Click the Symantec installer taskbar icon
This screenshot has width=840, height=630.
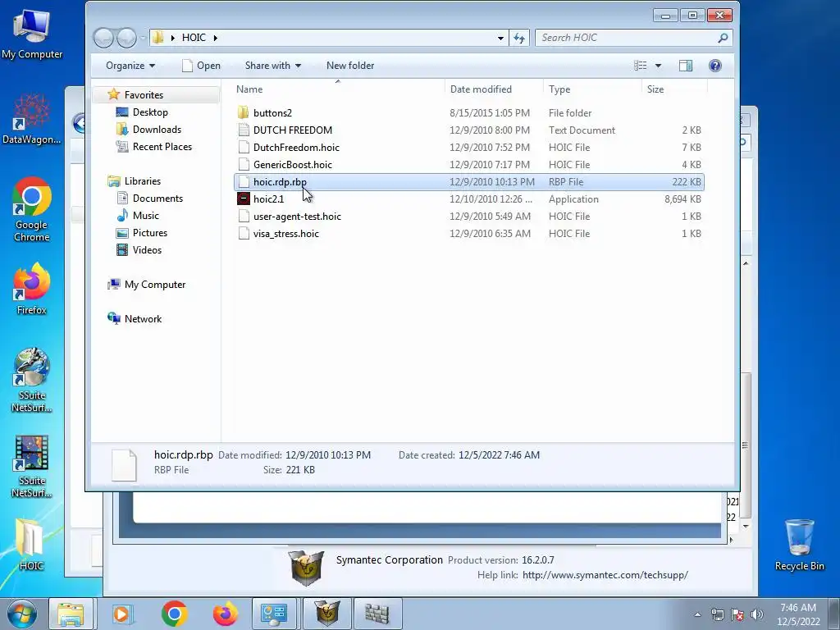point(326,614)
